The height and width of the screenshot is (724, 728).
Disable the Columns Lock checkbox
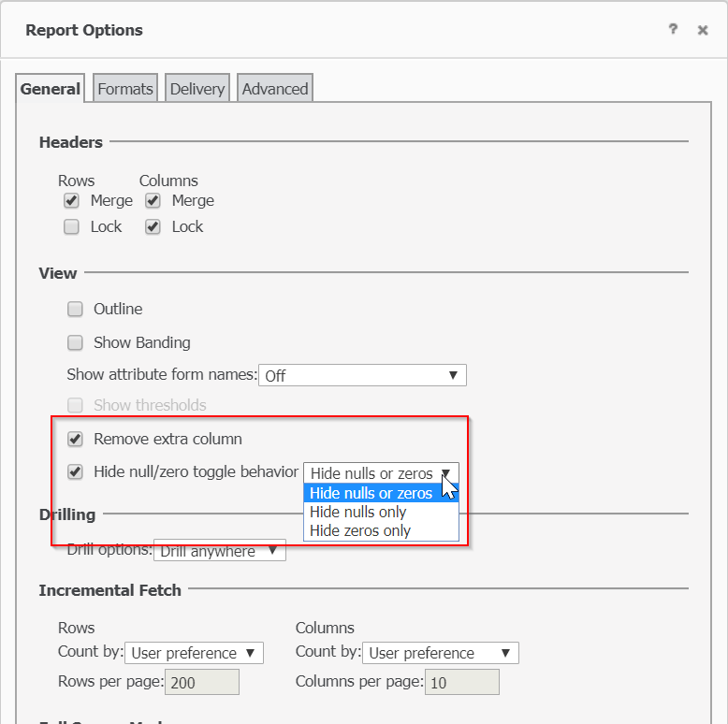[x=153, y=226]
